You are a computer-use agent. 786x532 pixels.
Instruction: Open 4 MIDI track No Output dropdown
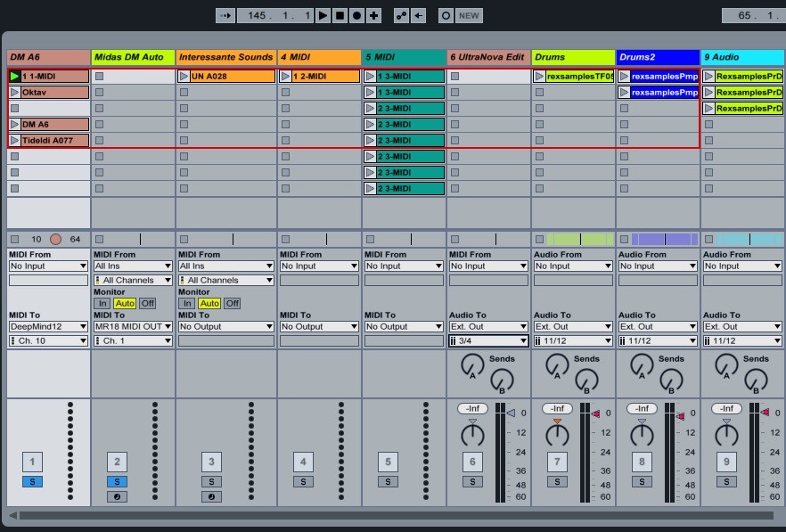coord(319,326)
